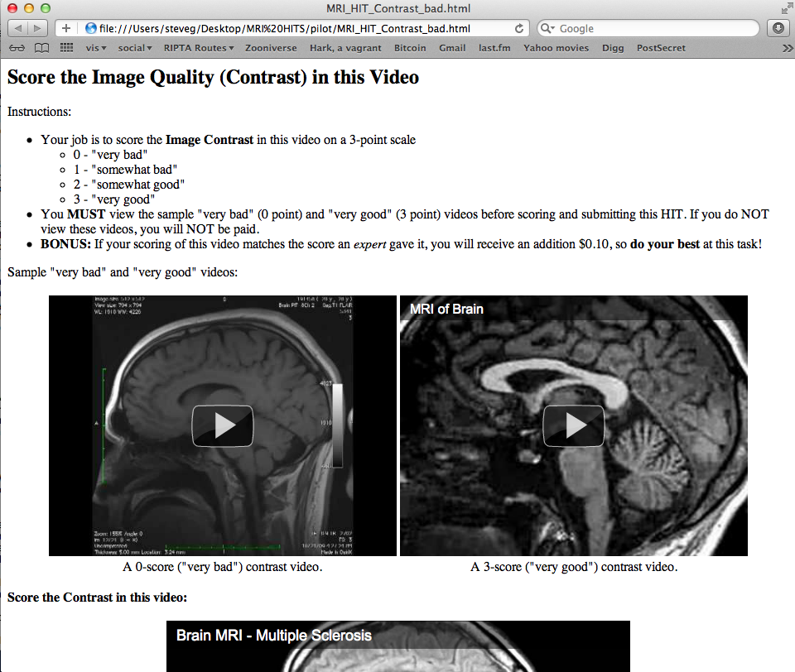Play the very bad contrast sample video

[x=222, y=425]
